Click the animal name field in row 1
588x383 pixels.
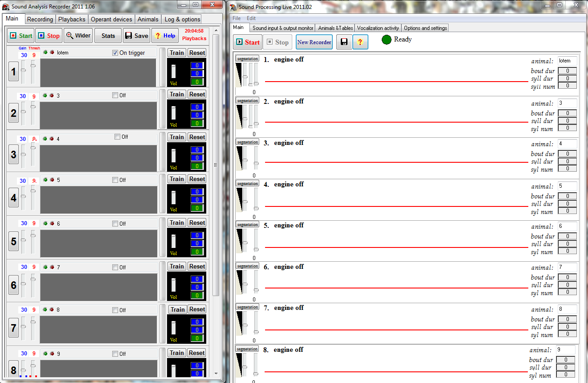(567, 61)
